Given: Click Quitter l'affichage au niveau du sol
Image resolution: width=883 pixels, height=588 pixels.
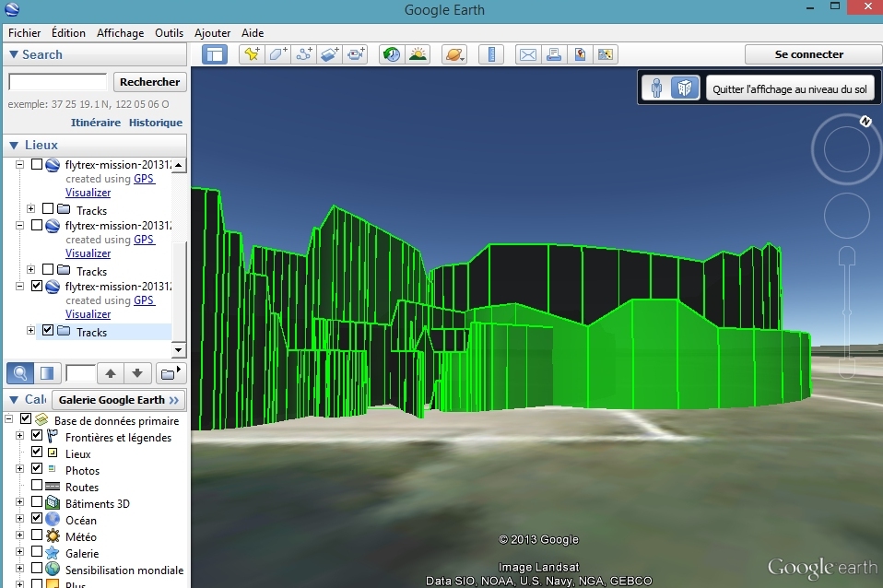Looking at the screenshot, I should point(790,89).
